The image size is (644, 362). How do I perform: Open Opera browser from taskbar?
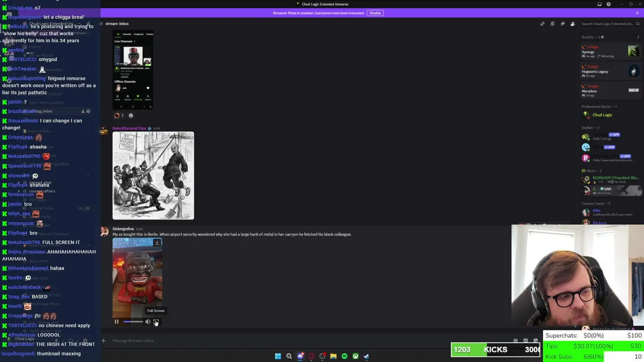point(311,356)
